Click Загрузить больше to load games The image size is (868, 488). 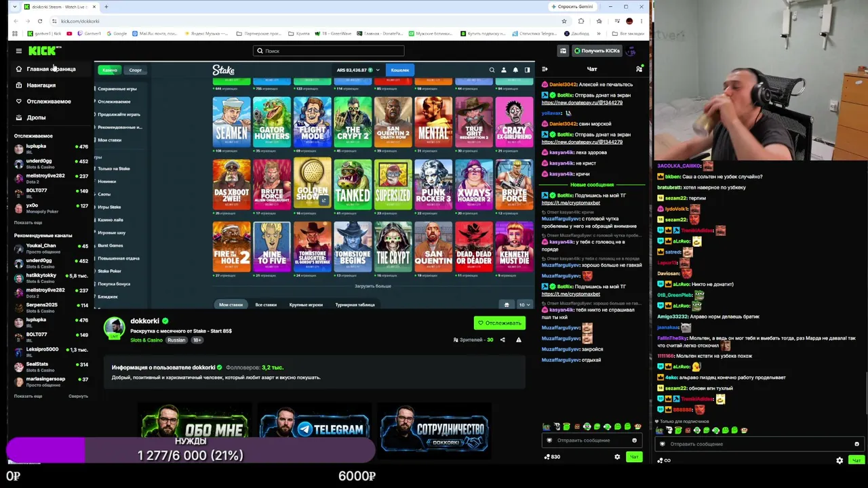click(373, 286)
